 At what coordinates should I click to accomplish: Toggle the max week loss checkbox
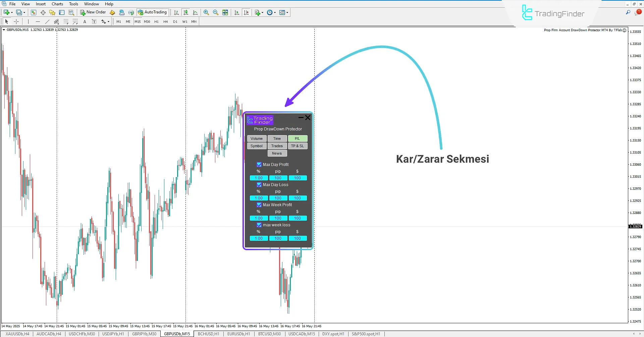[x=259, y=225]
